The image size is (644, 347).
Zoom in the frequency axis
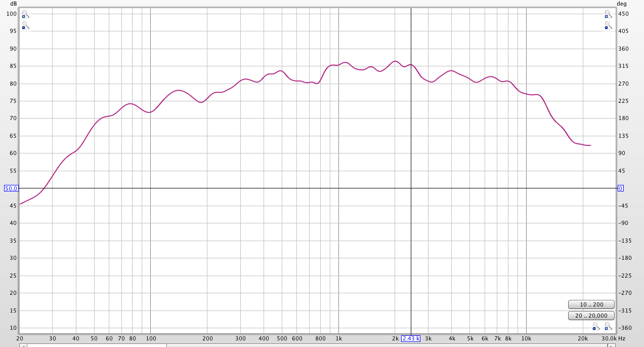pos(608,327)
